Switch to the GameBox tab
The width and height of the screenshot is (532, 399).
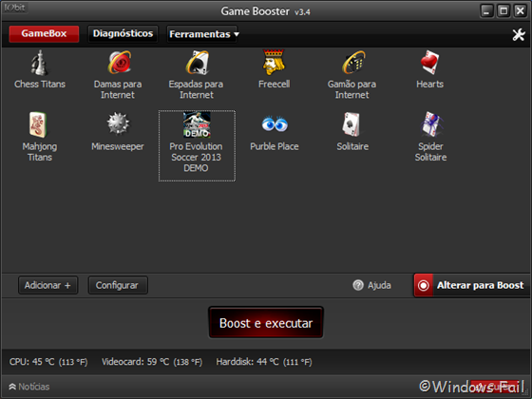tap(44, 34)
